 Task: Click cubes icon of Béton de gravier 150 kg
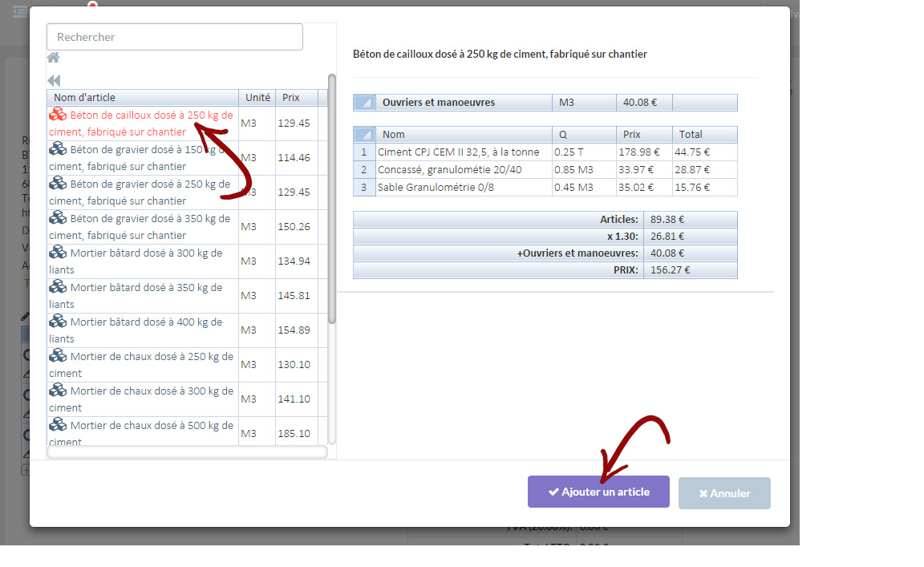tap(58, 149)
